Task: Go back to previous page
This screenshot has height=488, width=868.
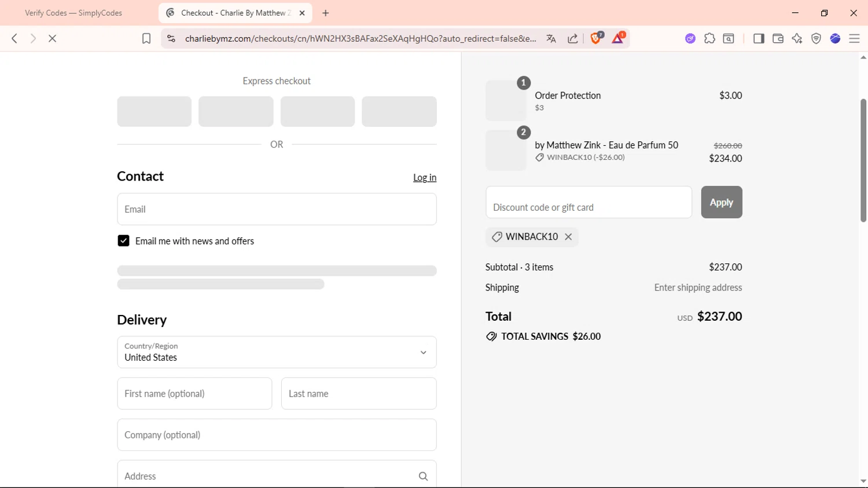Action: coord(14,38)
